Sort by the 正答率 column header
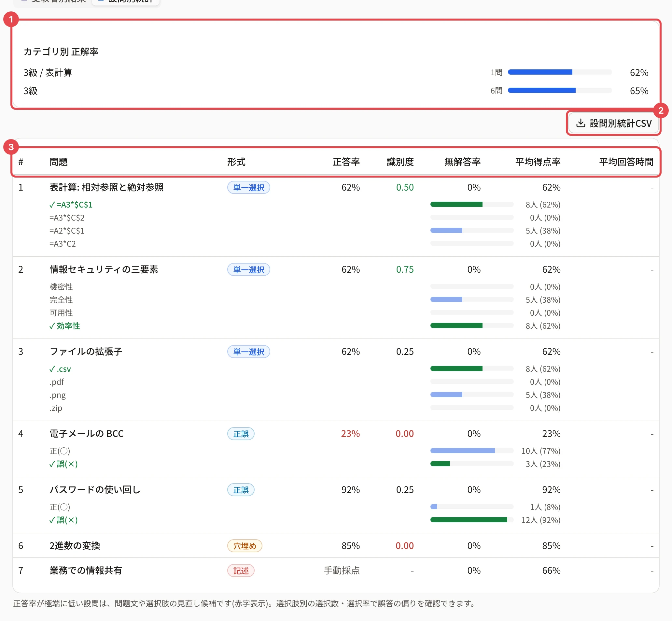672x621 pixels. (x=346, y=162)
